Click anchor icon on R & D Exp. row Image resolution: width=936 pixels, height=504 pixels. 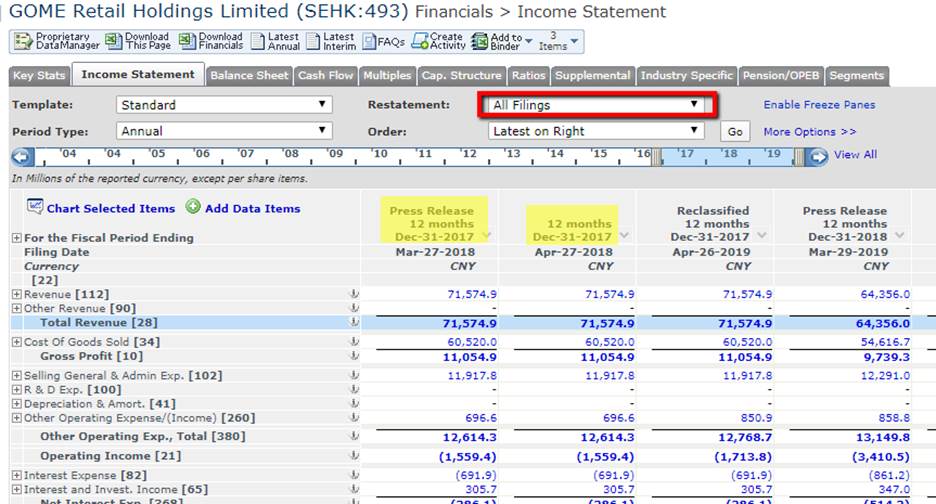tap(354, 389)
